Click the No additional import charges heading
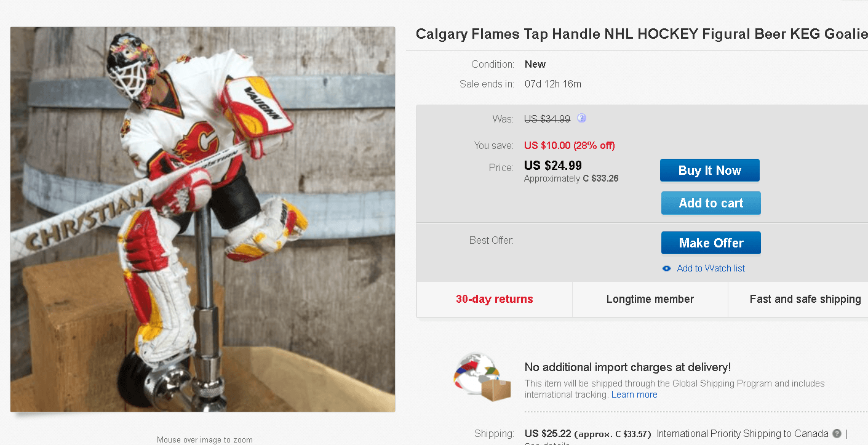868x445 pixels. click(627, 367)
